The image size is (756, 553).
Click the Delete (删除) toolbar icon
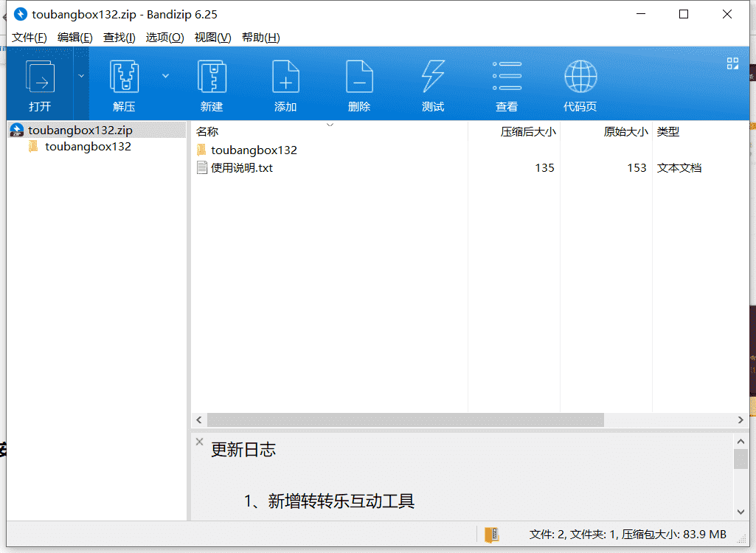pos(359,77)
